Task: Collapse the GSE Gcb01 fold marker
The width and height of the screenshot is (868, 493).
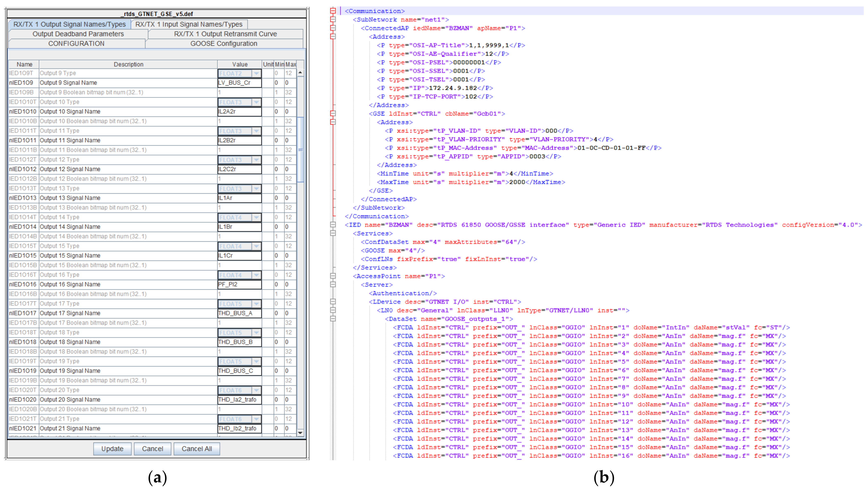Action: [333, 113]
